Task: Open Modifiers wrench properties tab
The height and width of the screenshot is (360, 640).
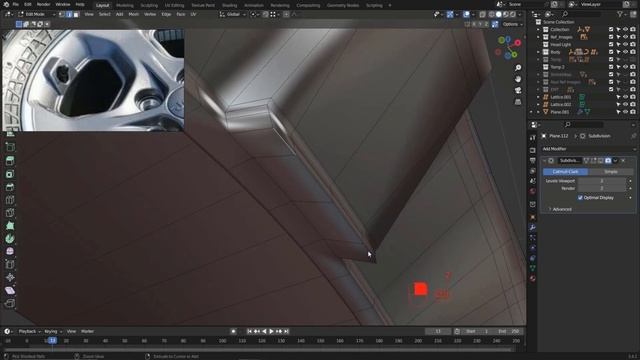Action: tap(533, 227)
